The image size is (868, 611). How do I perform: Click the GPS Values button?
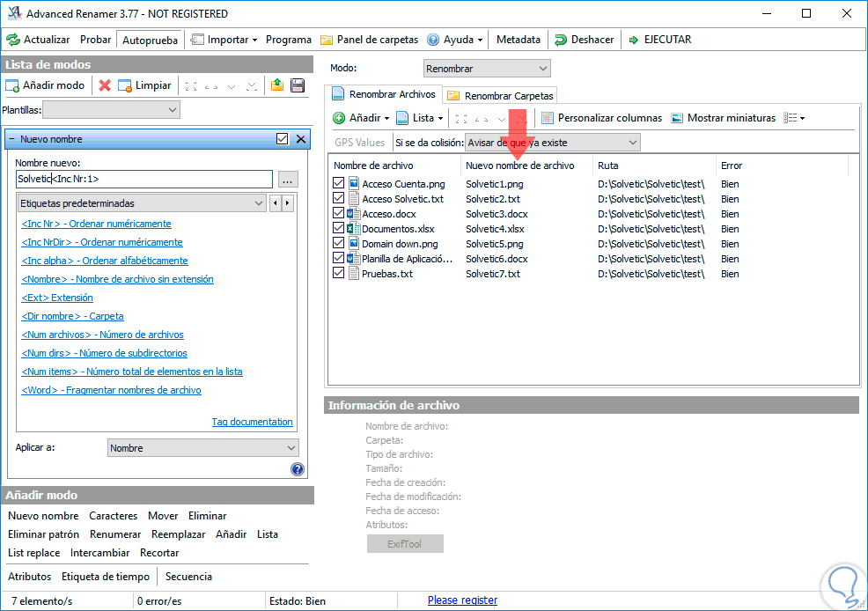(359, 143)
